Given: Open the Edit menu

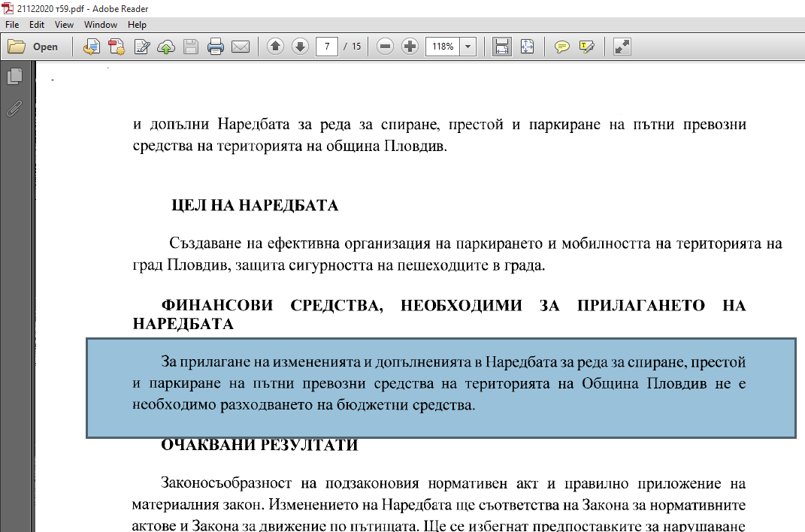Looking at the screenshot, I should coord(36,25).
